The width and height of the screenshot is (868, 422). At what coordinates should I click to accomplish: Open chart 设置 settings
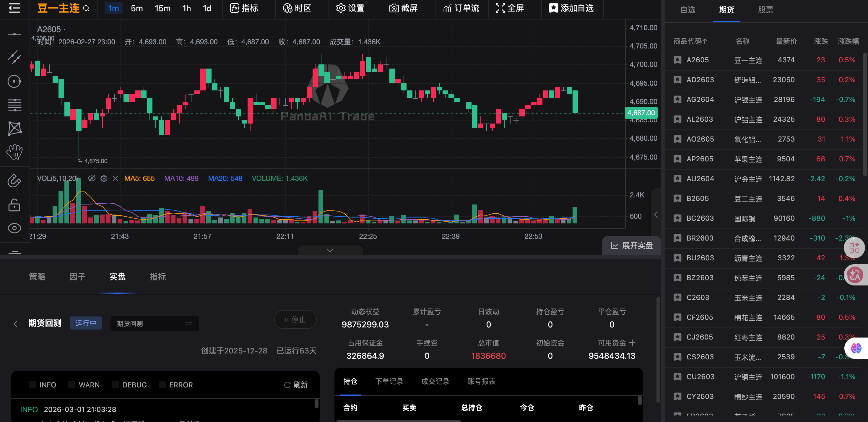coord(350,8)
